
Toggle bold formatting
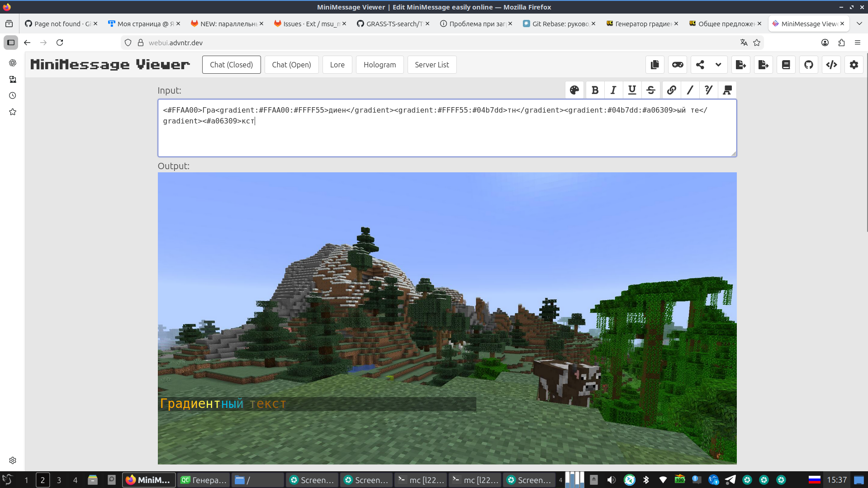pos(595,90)
